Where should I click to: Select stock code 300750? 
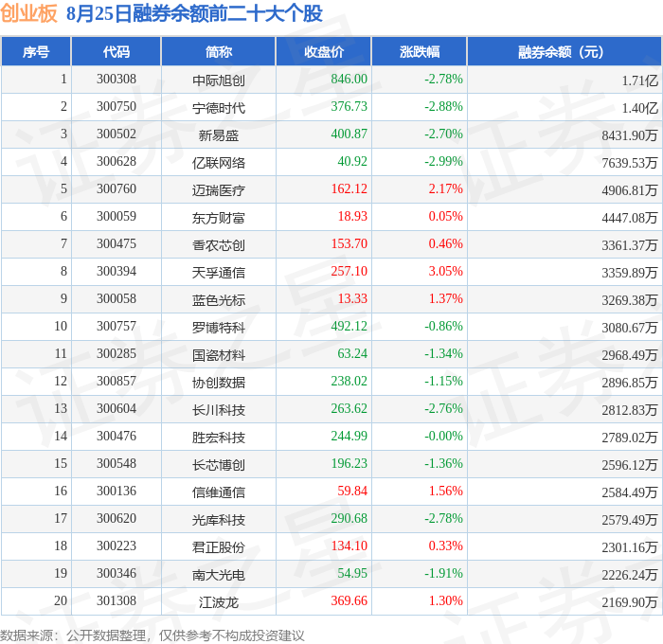coord(116,106)
